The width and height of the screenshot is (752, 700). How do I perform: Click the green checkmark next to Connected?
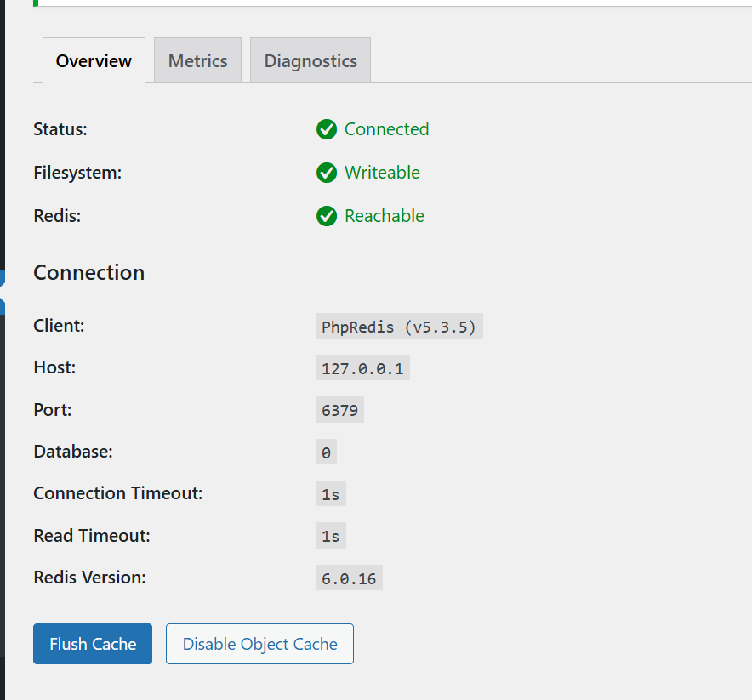(327, 129)
